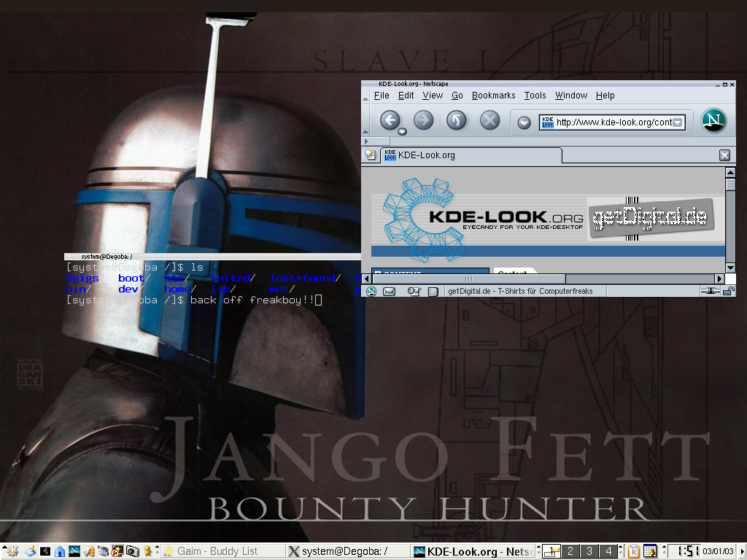Viewport: 747px width, 560px height.
Task: Click the Navigator icon in Netscape status bar
Action: [371, 291]
